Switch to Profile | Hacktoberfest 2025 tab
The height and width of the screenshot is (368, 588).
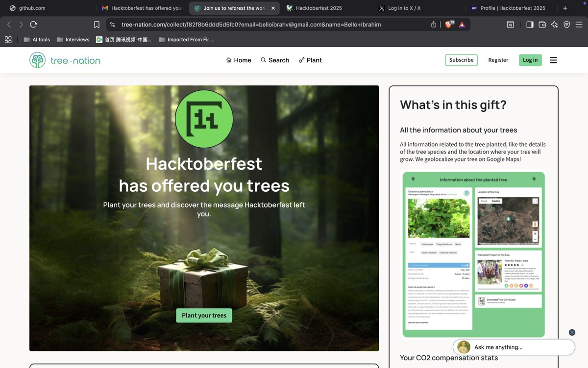tap(510, 8)
